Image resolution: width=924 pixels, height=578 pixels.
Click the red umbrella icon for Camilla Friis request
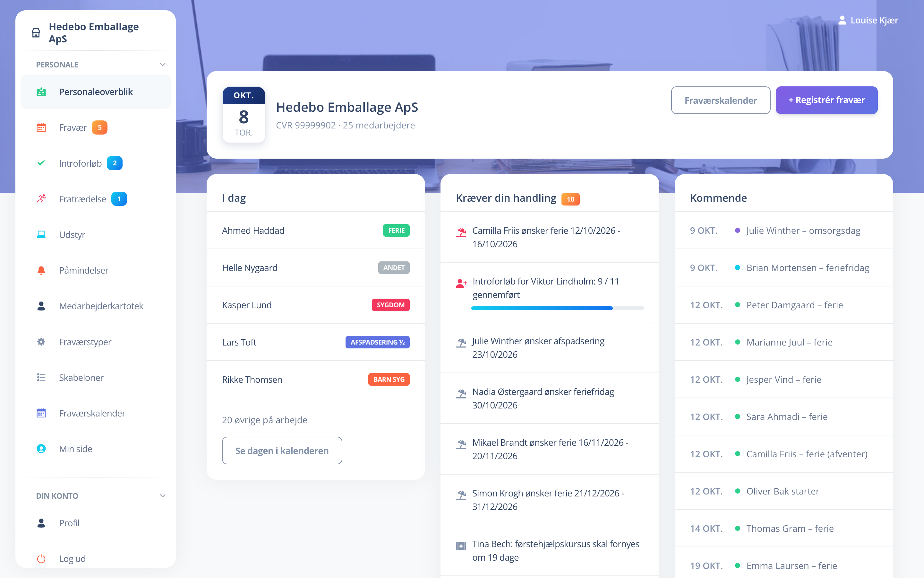(461, 232)
